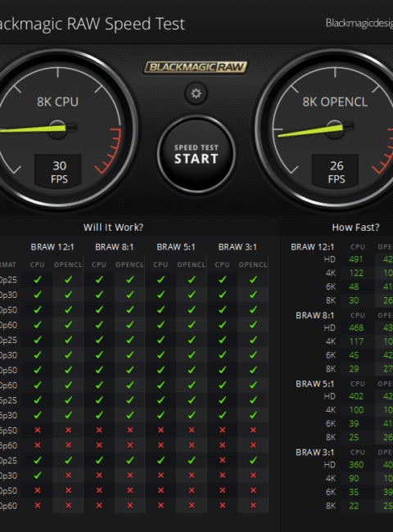Click the 'Will It Work?' heading
The image size is (393, 532).
[113, 227]
